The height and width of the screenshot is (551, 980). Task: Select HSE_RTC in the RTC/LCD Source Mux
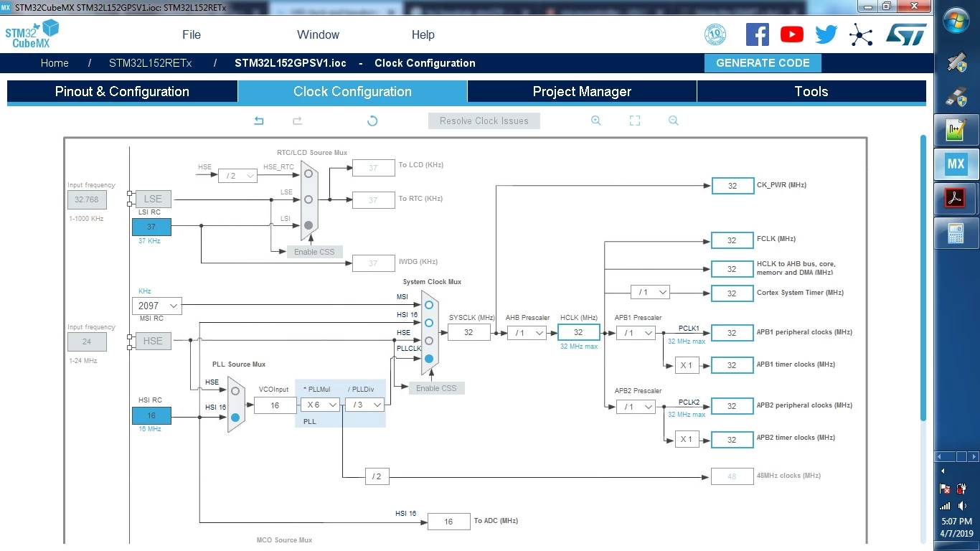pos(308,174)
